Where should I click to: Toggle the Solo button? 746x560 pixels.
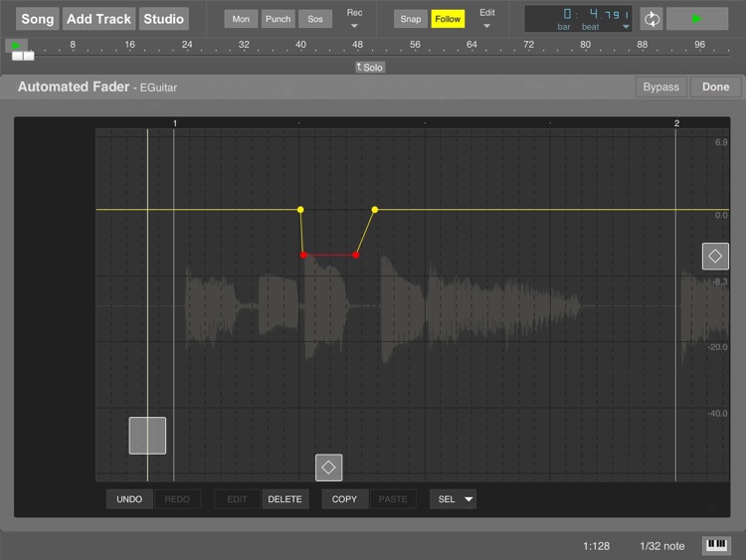370,67
